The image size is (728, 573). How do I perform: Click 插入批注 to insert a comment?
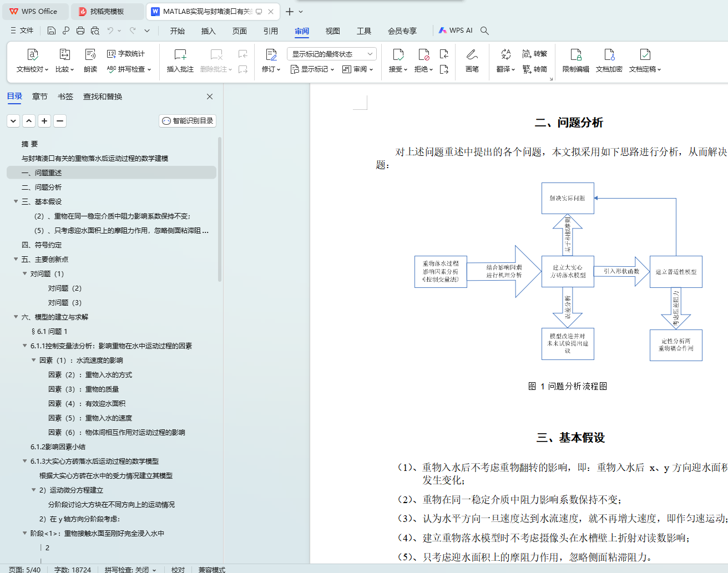tap(180, 60)
